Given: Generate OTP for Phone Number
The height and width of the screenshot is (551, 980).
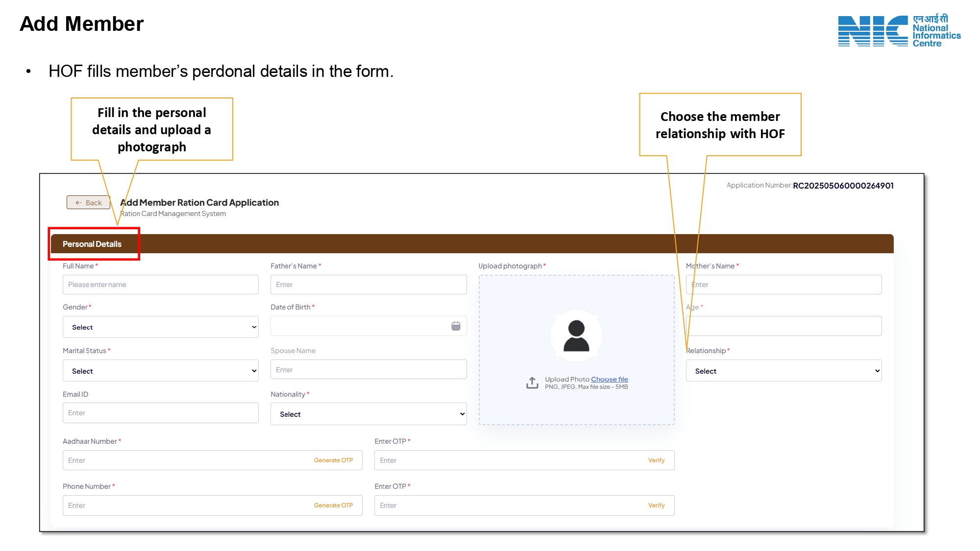Looking at the screenshot, I should point(333,505).
